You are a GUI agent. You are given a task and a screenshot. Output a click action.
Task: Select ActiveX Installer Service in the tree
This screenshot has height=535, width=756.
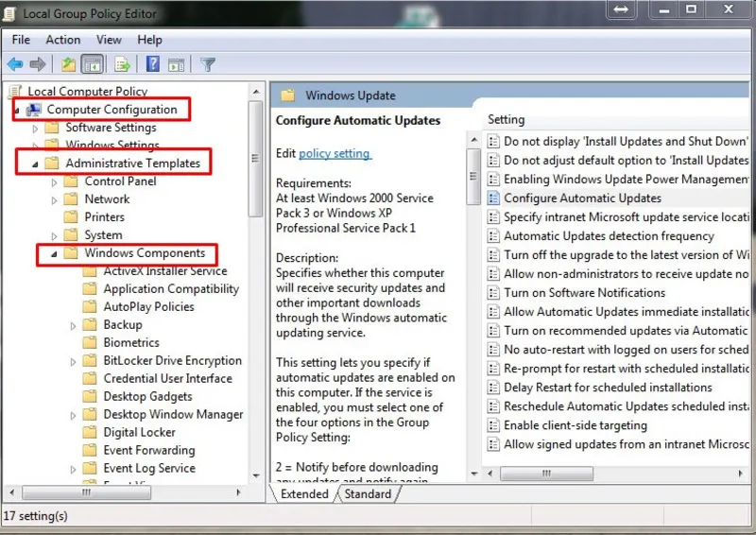point(165,270)
